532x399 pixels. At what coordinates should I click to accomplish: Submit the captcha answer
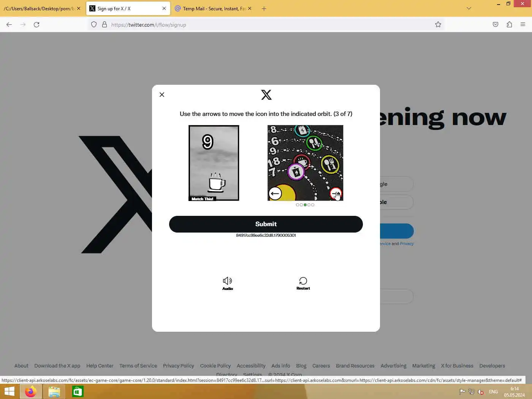click(266, 224)
